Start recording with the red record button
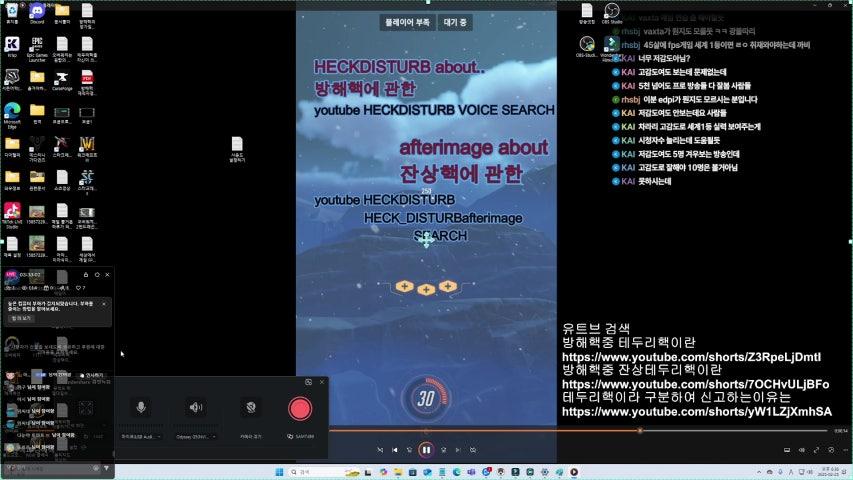Screen dimensions: 853x480 click(300, 409)
